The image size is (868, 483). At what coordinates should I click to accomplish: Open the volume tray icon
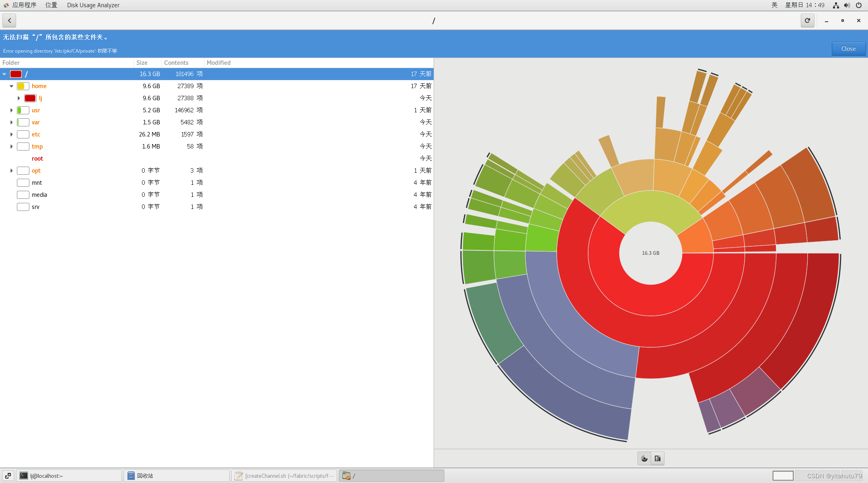847,5
